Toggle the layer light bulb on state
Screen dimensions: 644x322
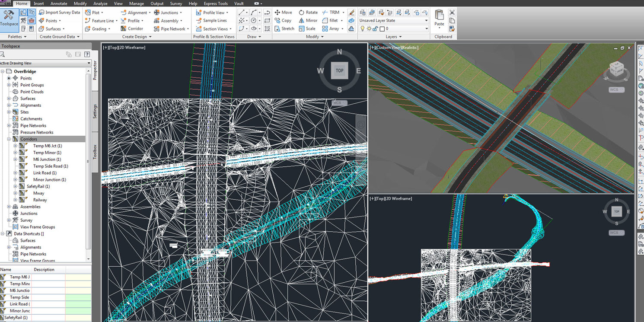coord(362,28)
